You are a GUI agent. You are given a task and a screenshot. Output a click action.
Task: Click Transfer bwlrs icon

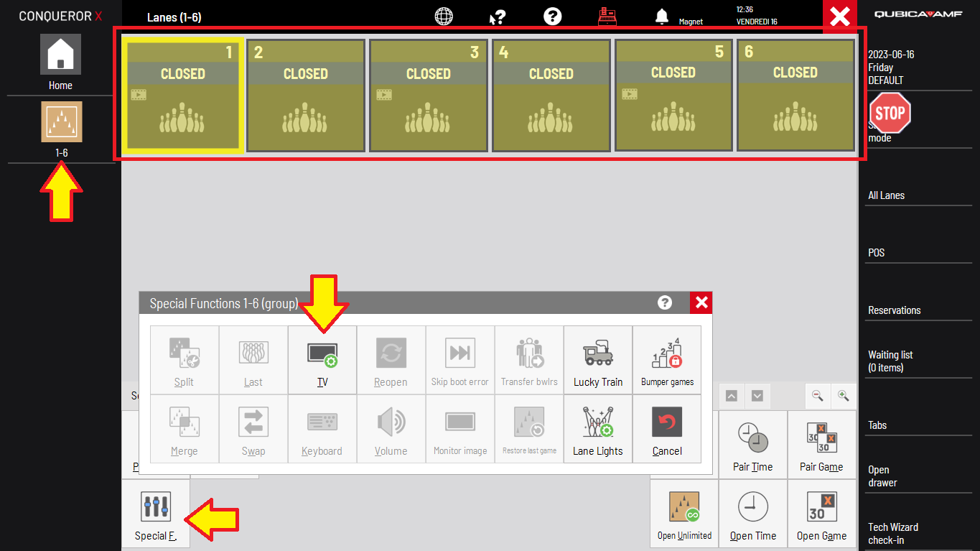pyautogui.click(x=529, y=360)
